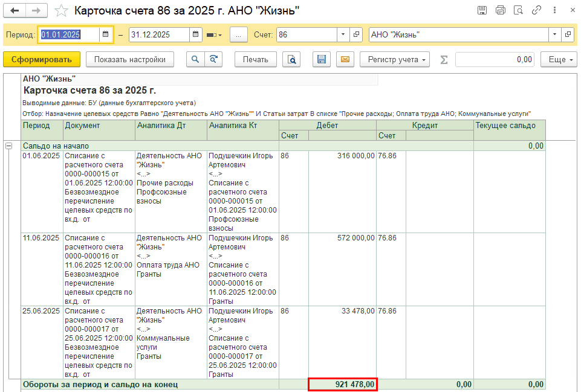581x392 pixels.
Task: Click the Показать настройки button
Action: point(130,59)
